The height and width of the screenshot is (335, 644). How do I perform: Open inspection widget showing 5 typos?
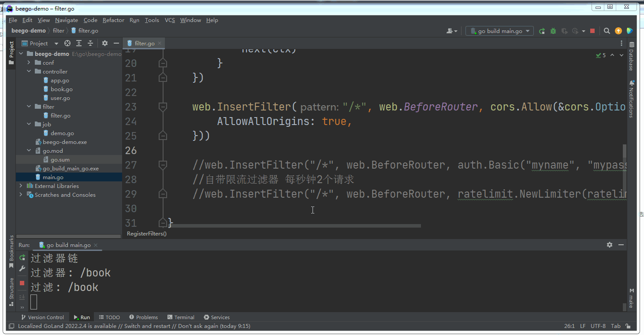point(601,55)
